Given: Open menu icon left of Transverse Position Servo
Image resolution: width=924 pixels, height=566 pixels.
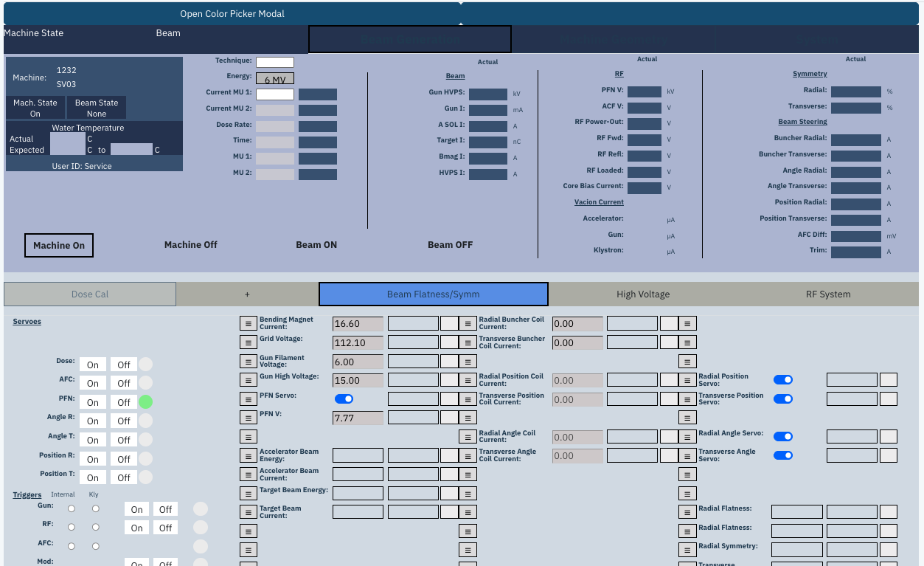Looking at the screenshot, I should (687, 399).
